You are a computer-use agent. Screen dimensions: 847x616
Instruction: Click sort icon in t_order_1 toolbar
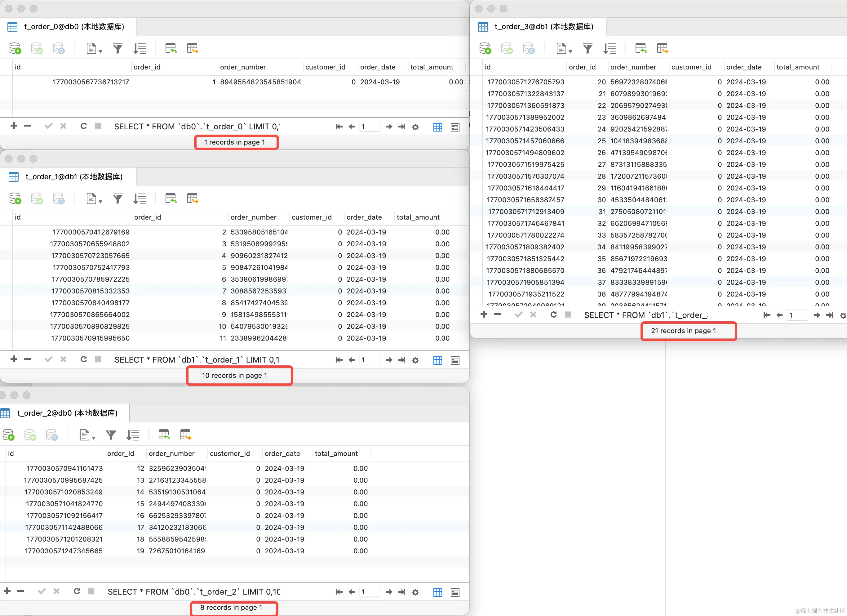139,199
